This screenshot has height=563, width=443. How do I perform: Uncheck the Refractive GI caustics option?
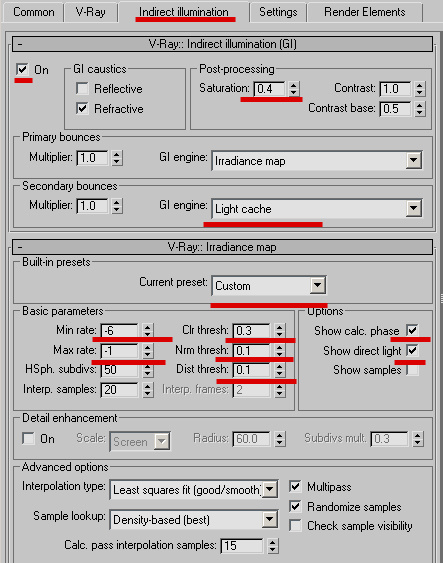point(82,108)
